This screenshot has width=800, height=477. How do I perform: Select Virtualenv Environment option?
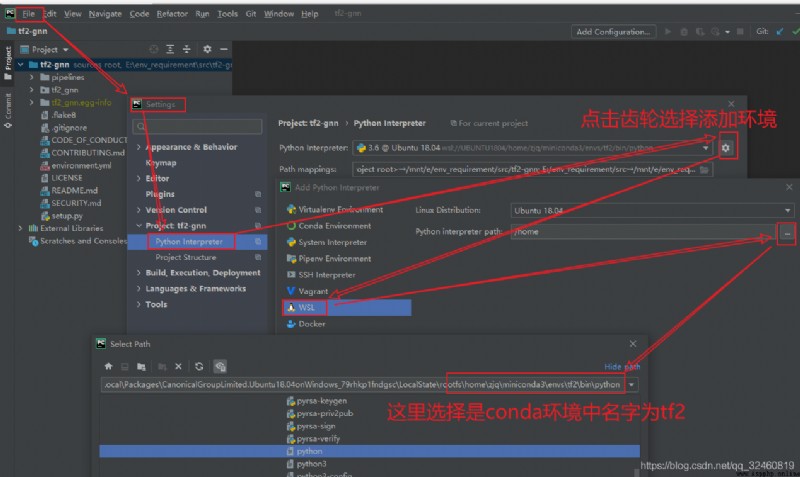click(335, 210)
